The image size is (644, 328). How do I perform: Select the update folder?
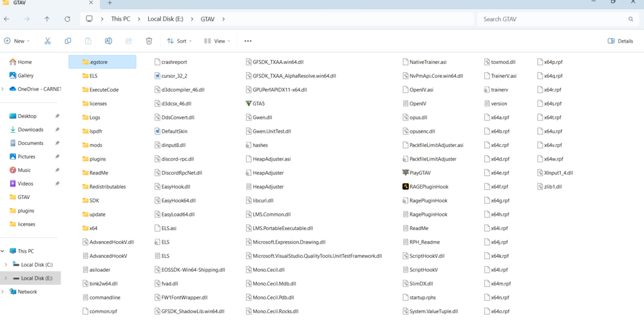[x=93, y=214]
